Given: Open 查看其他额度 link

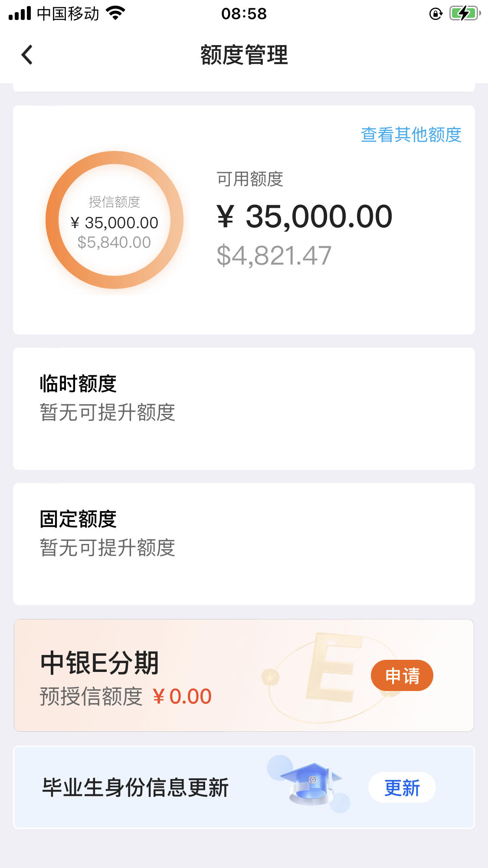Looking at the screenshot, I should pos(411,134).
